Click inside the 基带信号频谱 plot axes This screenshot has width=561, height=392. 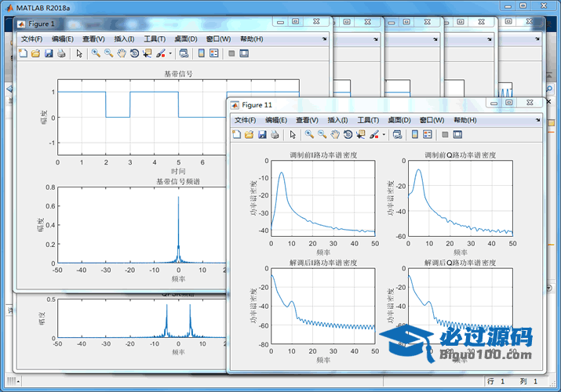click(118, 227)
